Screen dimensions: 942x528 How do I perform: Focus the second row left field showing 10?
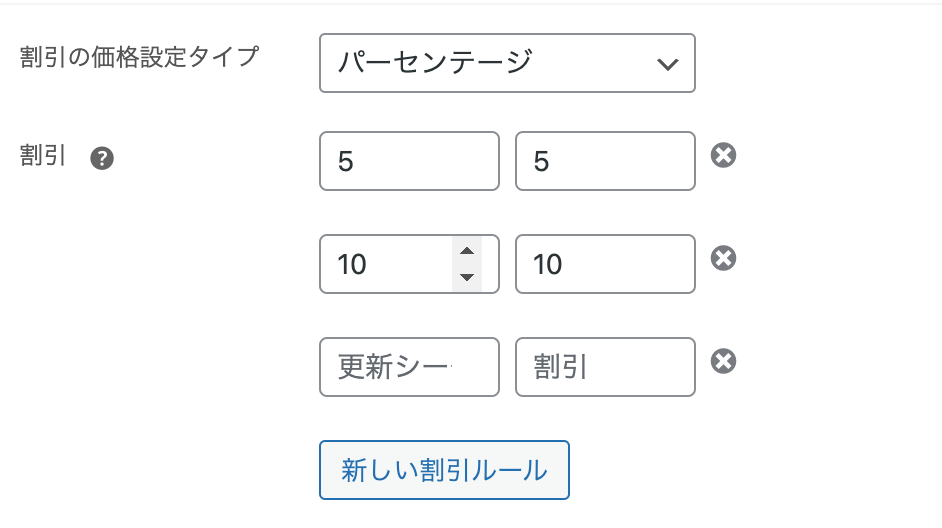click(x=409, y=264)
